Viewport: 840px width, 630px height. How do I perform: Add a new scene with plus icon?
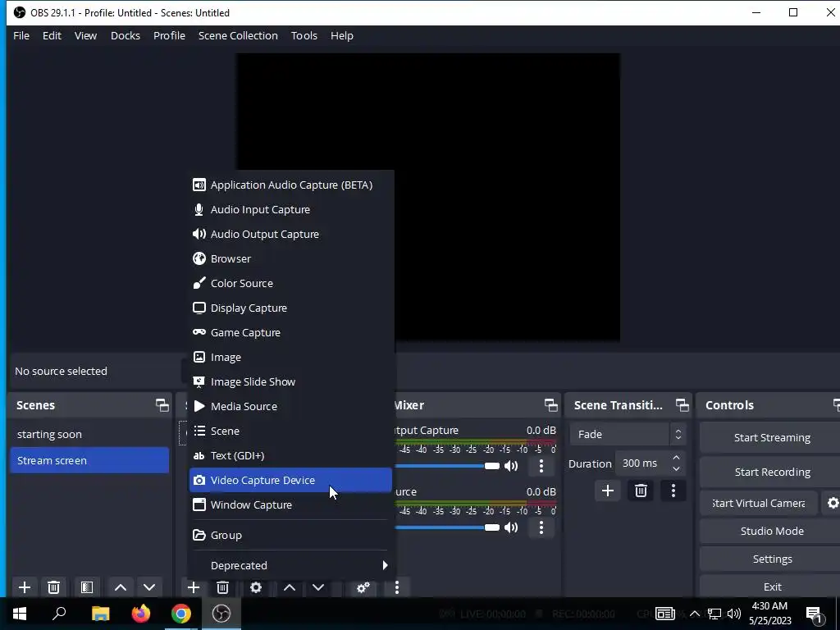25,587
